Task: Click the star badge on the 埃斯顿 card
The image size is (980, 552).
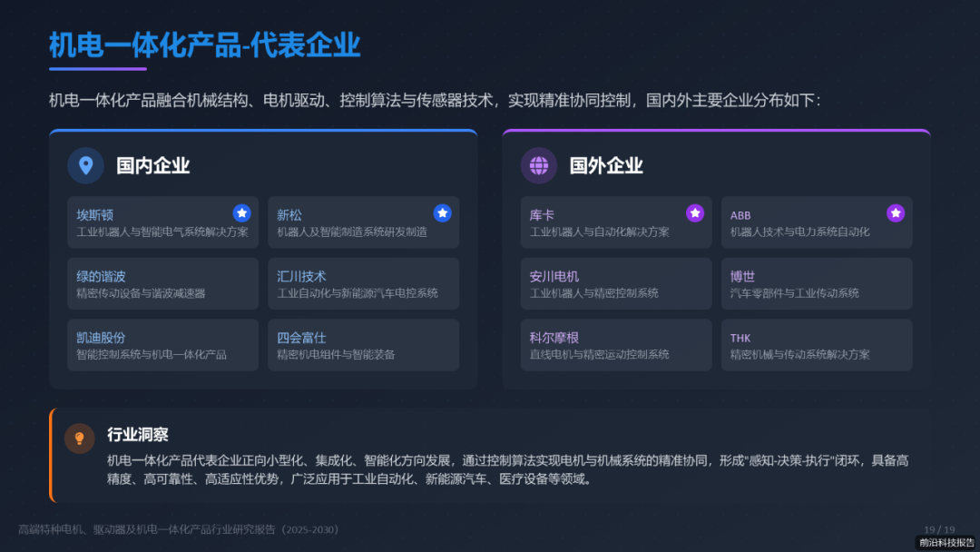Action: (241, 212)
